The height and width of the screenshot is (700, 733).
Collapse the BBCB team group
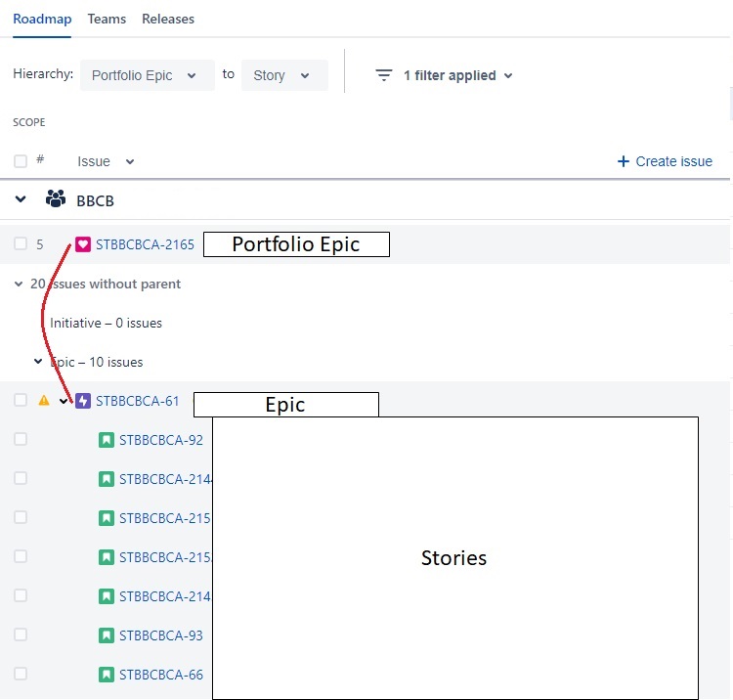click(21, 199)
